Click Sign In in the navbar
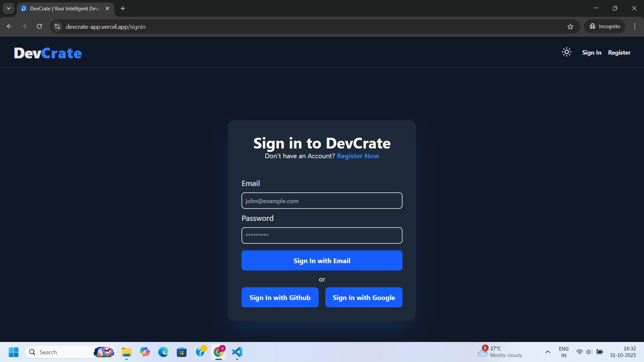Screen dimensions: 644x362 pyautogui.click(x=591, y=53)
